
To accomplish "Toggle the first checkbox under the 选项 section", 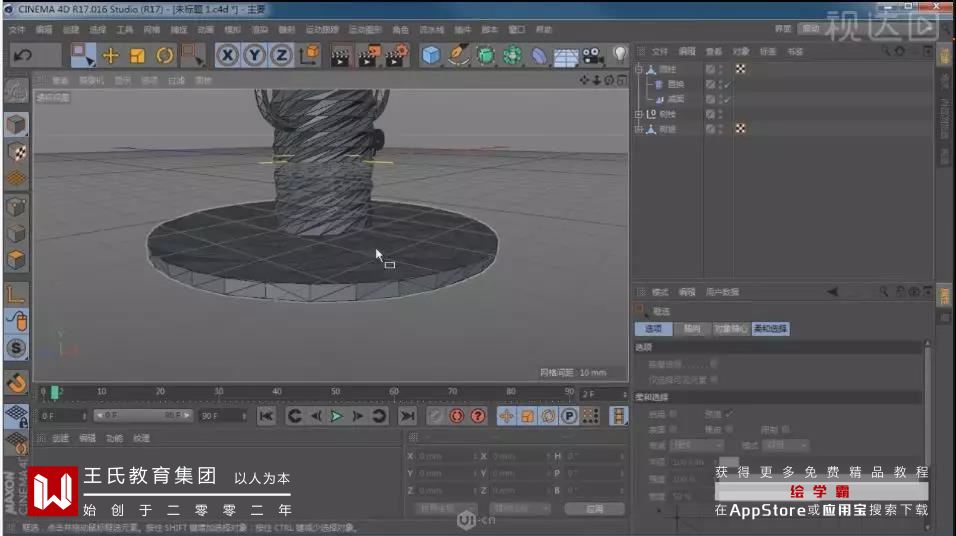I will click(x=713, y=364).
